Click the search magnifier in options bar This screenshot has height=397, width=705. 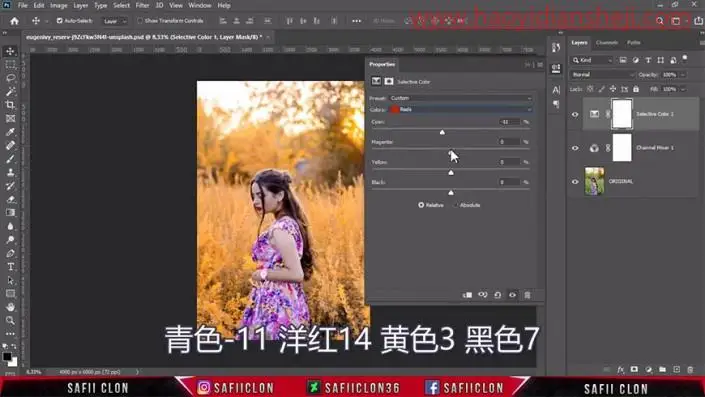pyautogui.click(x=660, y=21)
